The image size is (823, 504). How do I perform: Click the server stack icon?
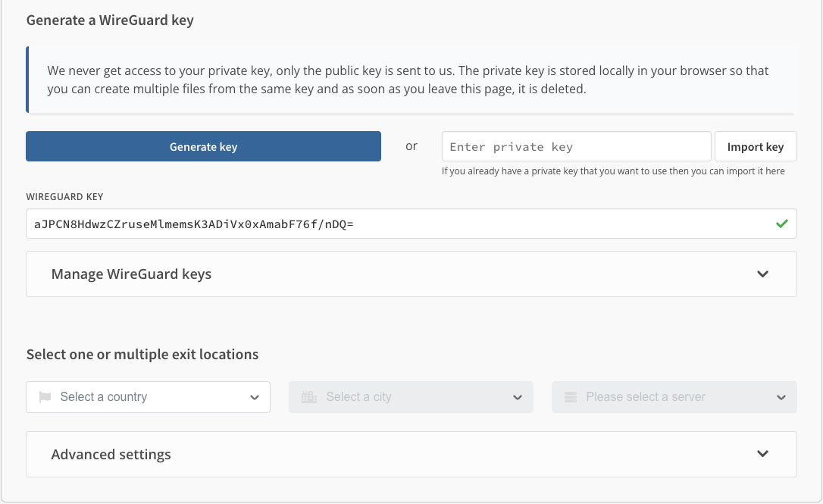click(x=571, y=397)
